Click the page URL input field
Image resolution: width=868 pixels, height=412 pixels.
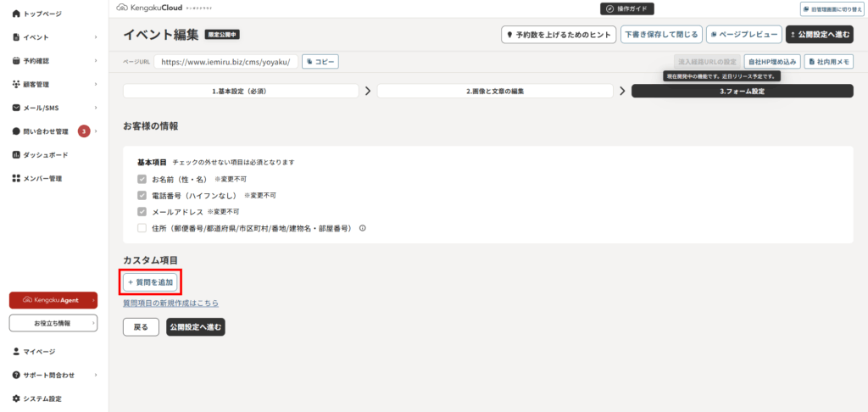click(225, 62)
